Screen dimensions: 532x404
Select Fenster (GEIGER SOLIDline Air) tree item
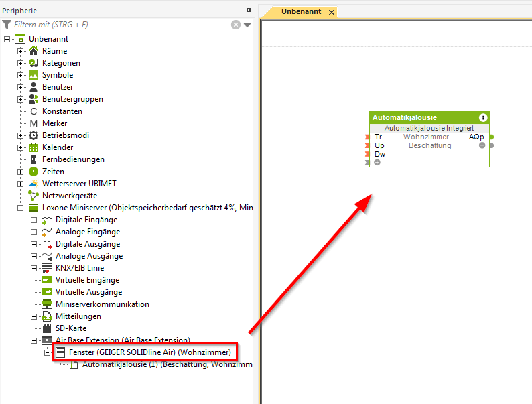coord(149,352)
